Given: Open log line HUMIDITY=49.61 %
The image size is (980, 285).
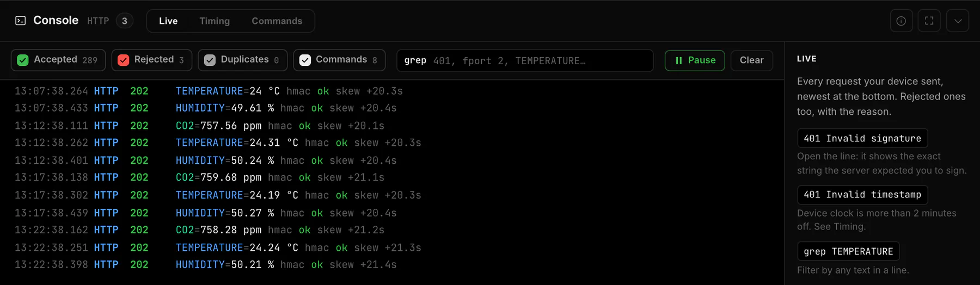Looking at the screenshot, I should (x=392, y=108).
